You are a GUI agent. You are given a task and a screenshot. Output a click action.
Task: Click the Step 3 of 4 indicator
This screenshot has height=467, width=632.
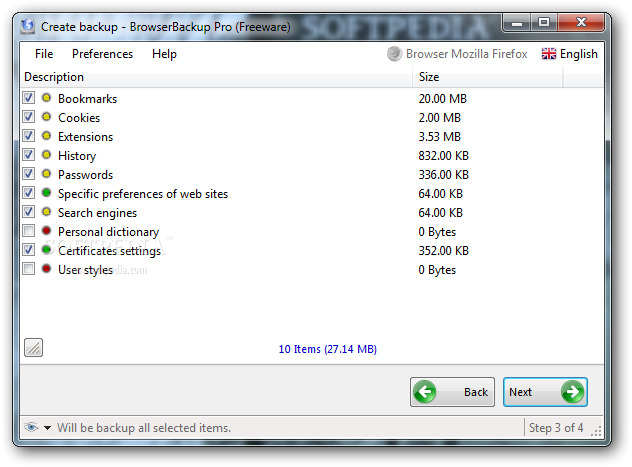click(x=556, y=428)
